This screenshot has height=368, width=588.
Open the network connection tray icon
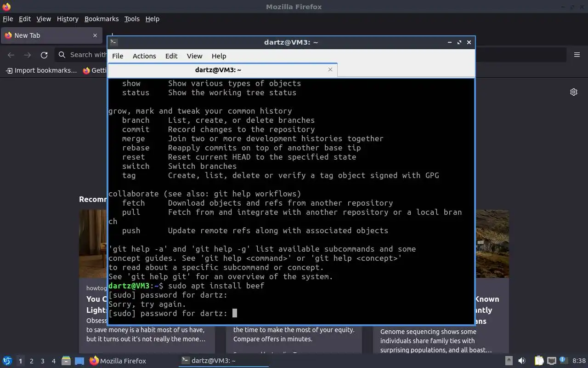coord(551,361)
